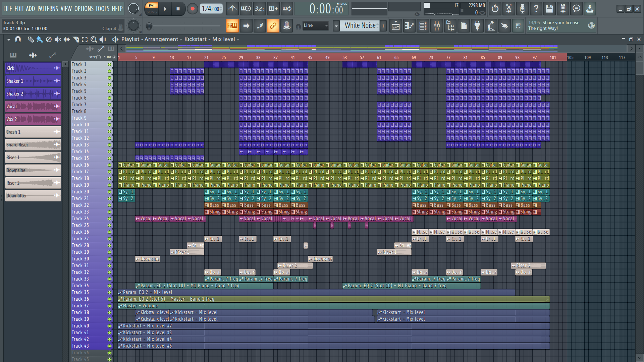Screen dimensions: 644x362
Task: Open the plugin database plug icon
Action: (477, 26)
